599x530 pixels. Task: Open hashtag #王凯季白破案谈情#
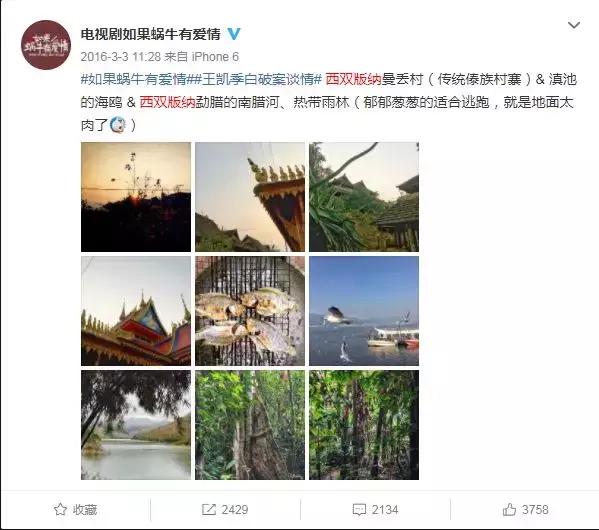tap(255, 79)
